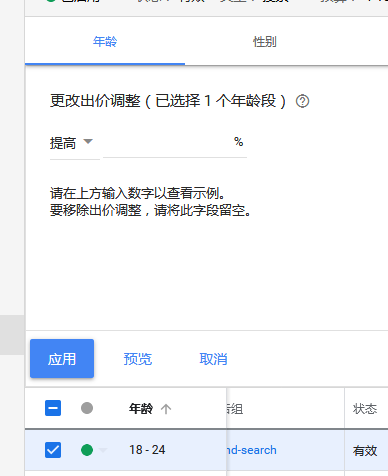The width and height of the screenshot is (388, 476).
Task: Open help icon beside 更改出价调整 heading
Action: coord(302,101)
